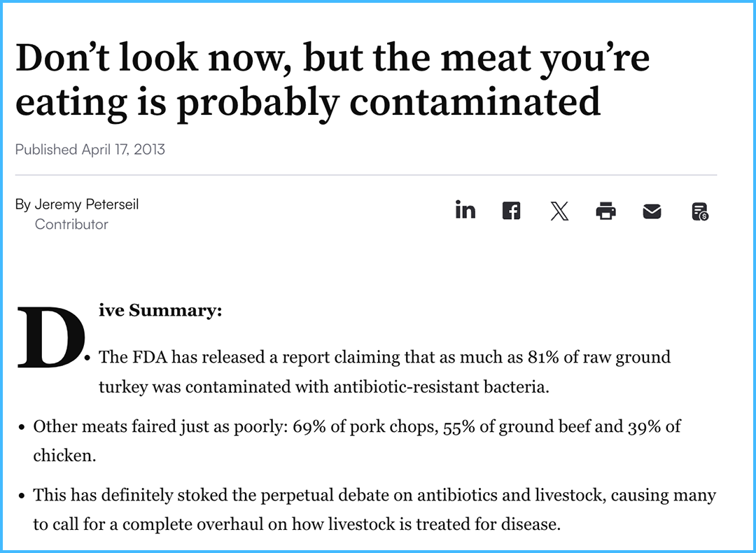Click the word FDA in first bullet
756x553 pixels.
pos(150,357)
